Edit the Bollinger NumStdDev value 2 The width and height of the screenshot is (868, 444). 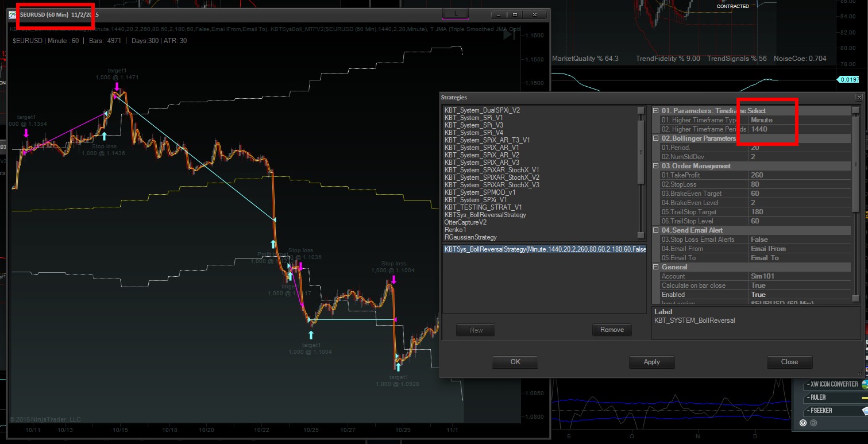(x=800, y=157)
